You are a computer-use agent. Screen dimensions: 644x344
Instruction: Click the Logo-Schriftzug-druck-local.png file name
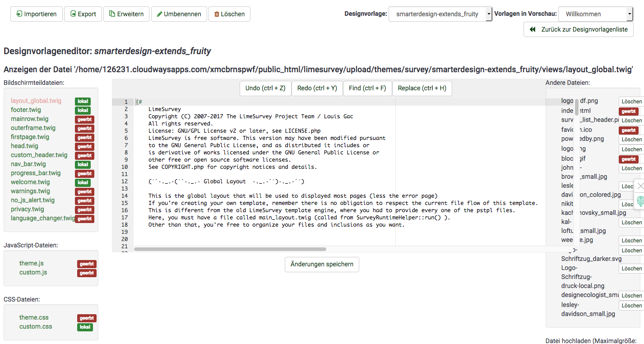pos(583,277)
